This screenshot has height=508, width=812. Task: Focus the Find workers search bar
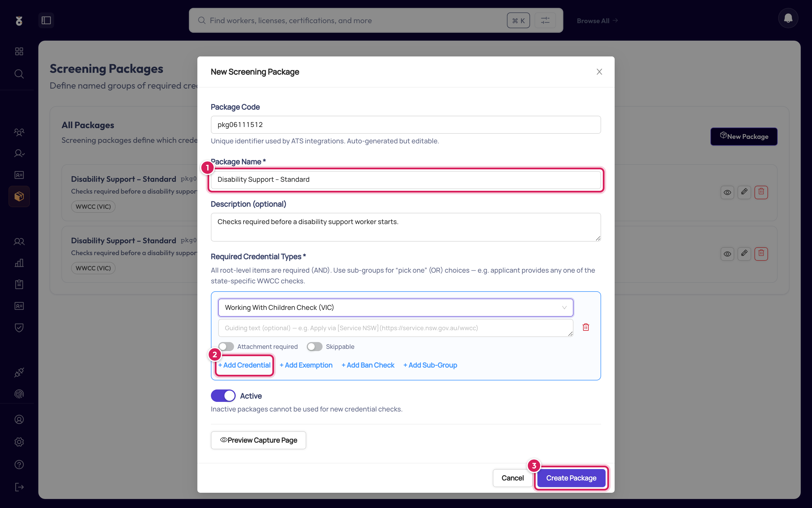(376, 21)
